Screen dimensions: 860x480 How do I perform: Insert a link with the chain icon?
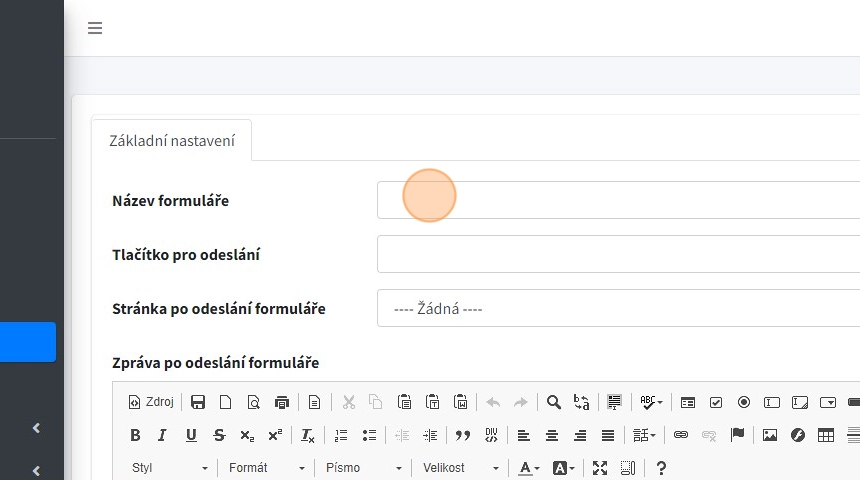point(681,435)
